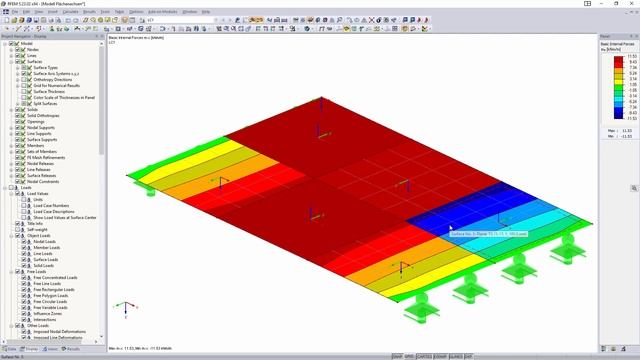The width and height of the screenshot is (640, 360).
Task: Toggle CARTES in the status bar
Action: coord(424,357)
